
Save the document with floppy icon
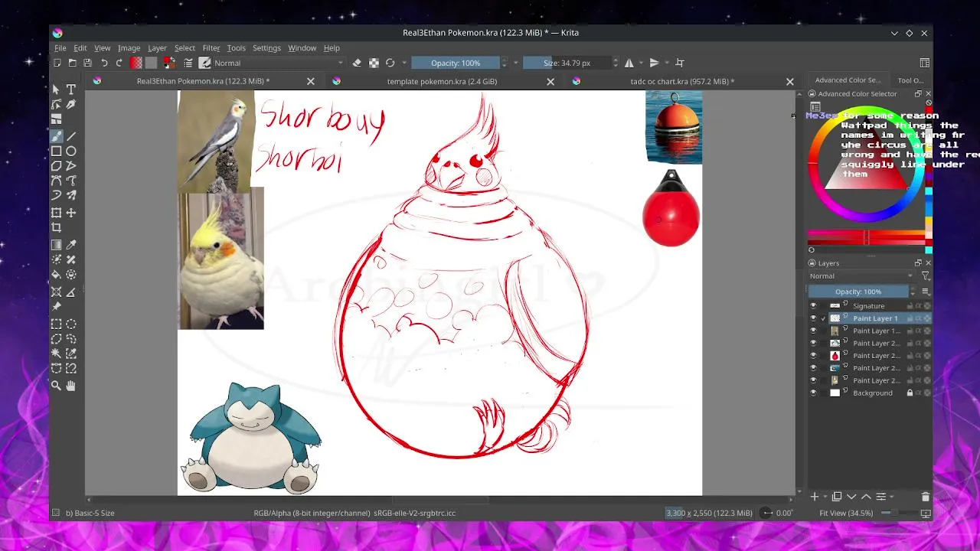tap(87, 63)
